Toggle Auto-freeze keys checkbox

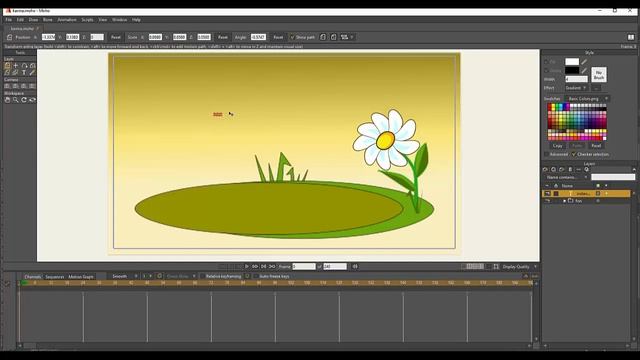click(256, 276)
